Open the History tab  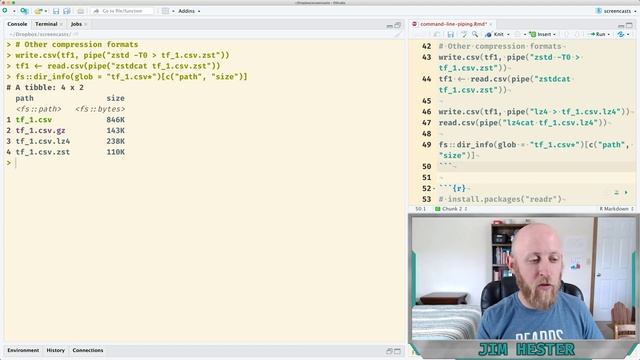(56, 350)
